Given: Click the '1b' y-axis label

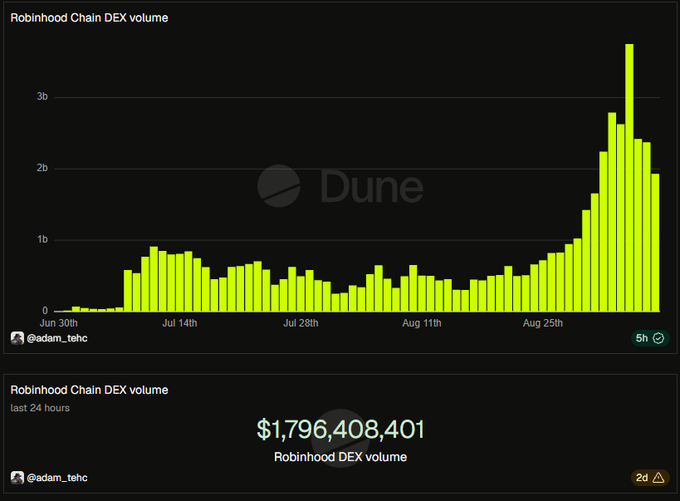Looking at the screenshot, I should 42,239.
